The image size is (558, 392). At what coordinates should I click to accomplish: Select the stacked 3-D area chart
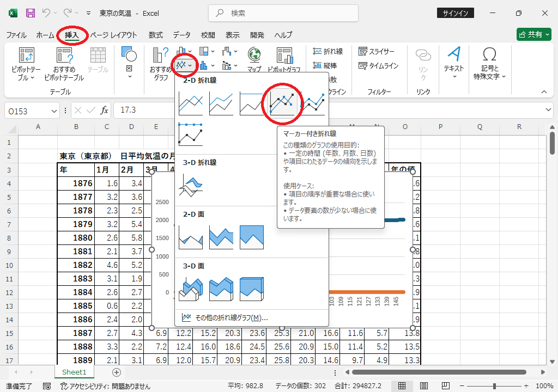[x=221, y=289]
